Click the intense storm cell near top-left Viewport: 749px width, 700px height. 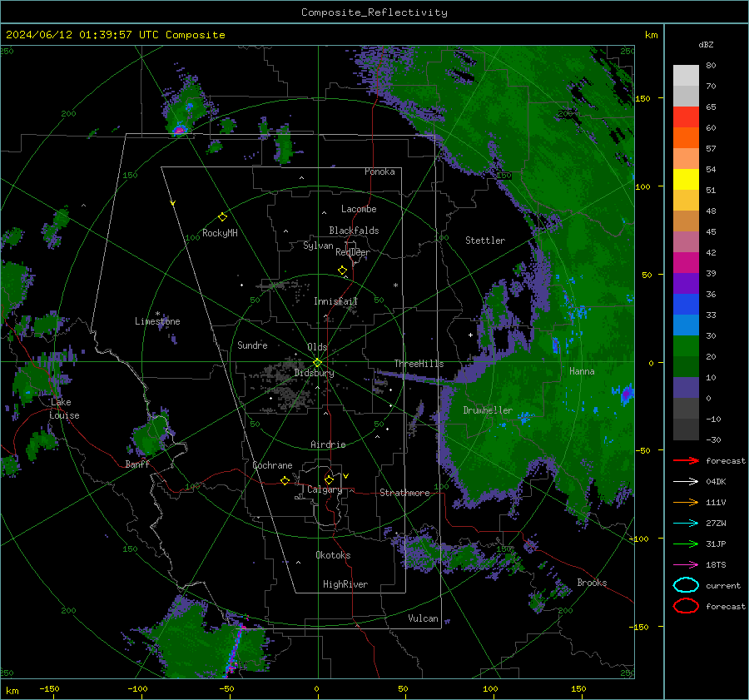pyautogui.click(x=179, y=130)
